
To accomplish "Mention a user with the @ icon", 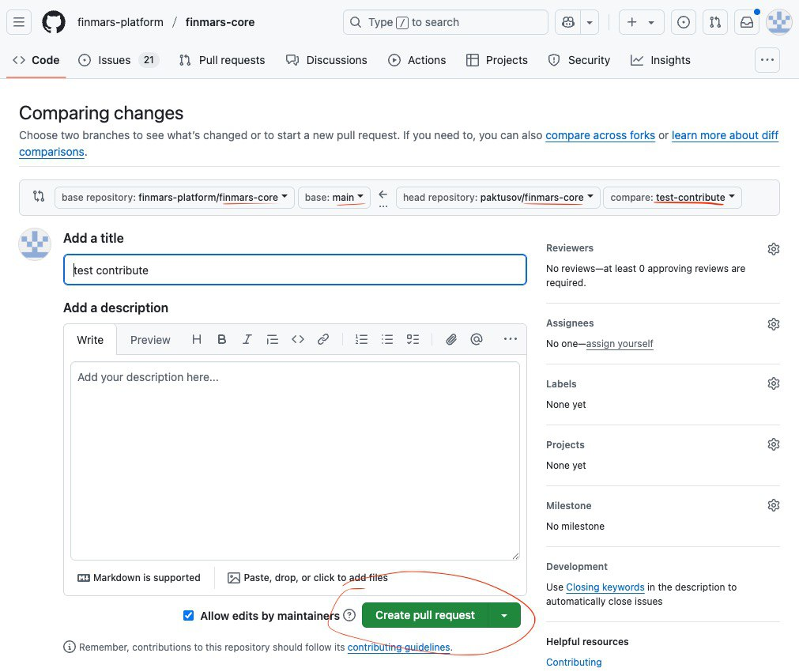I will [x=477, y=340].
